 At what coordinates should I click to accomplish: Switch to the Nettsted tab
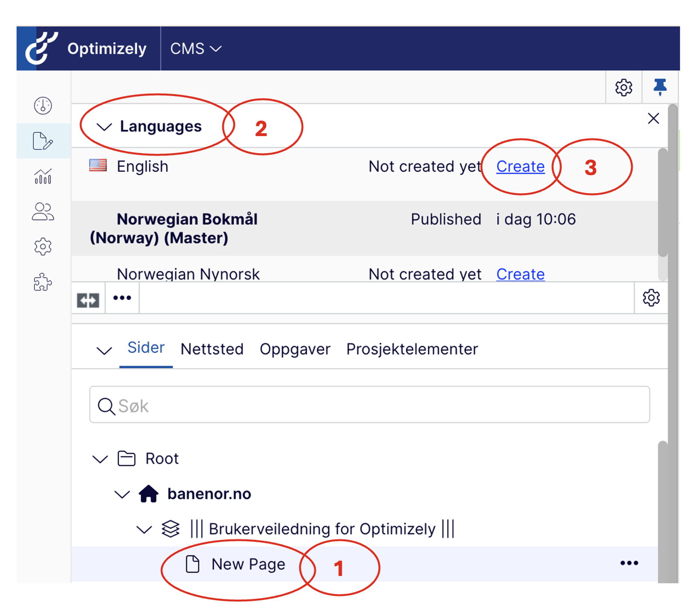[212, 349]
